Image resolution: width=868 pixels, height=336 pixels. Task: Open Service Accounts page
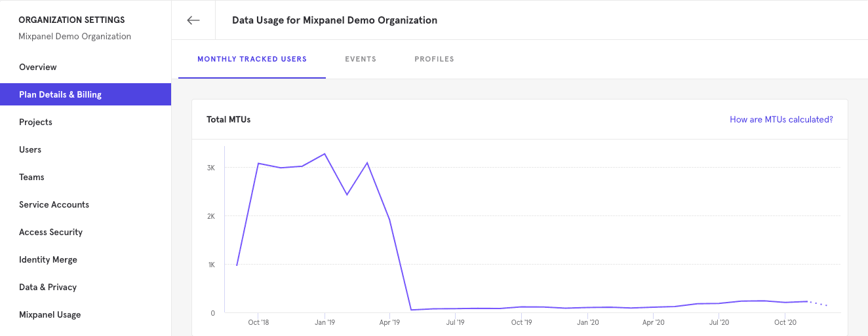click(x=54, y=204)
